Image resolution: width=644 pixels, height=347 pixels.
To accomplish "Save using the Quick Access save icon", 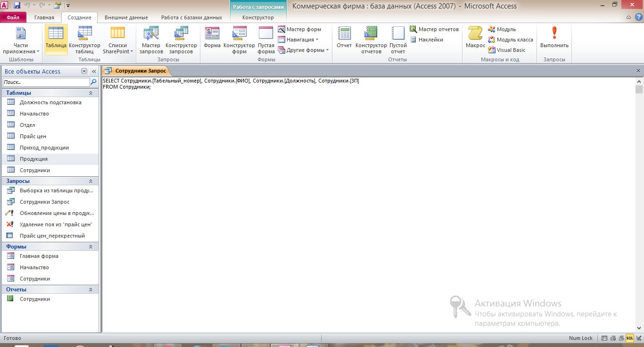I will pyautogui.click(x=17, y=6).
